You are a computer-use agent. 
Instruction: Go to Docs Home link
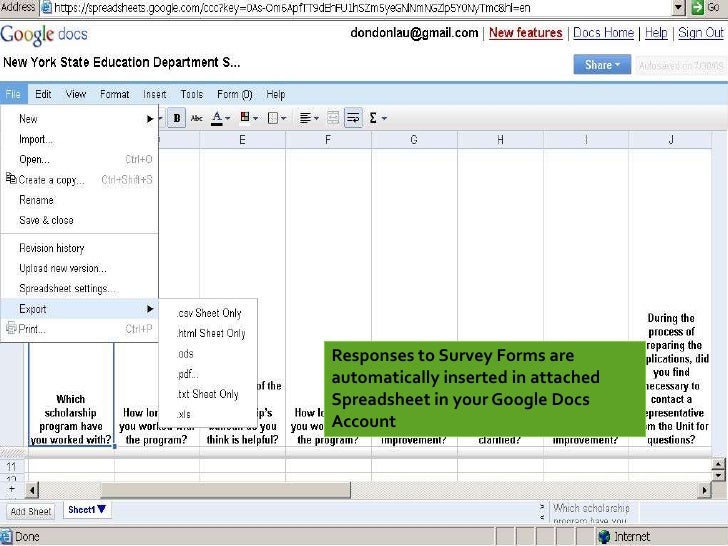point(604,33)
